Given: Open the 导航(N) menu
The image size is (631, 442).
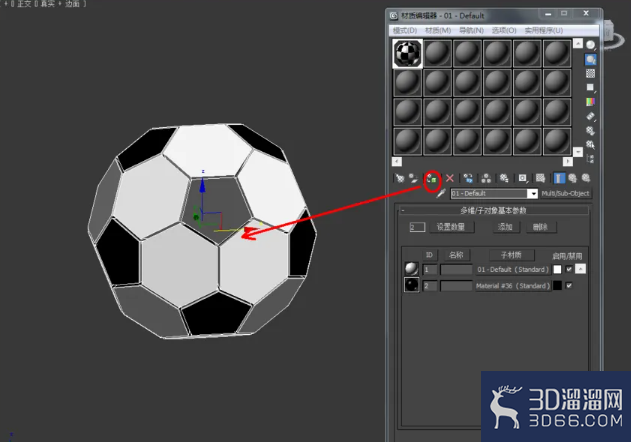Looking at the screenshot, I should (471, 30).
